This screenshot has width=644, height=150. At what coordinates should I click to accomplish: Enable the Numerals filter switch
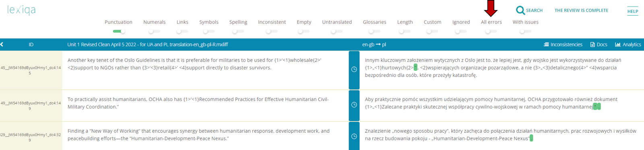[x=154, y=31]
